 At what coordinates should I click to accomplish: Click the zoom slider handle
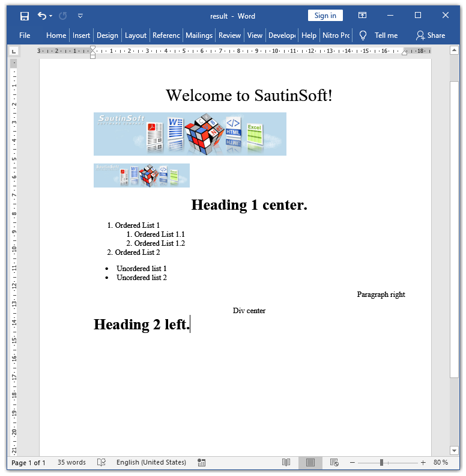381,463
